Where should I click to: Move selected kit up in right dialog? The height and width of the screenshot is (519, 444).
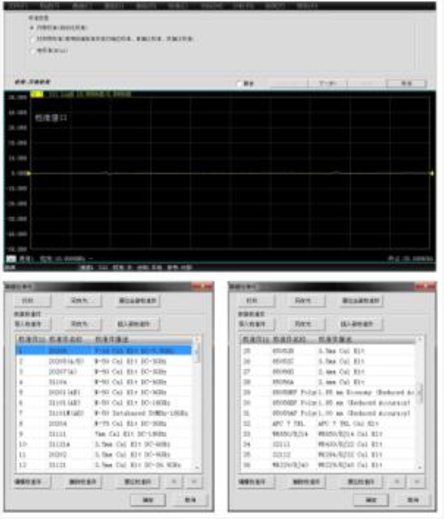point(397,482)
